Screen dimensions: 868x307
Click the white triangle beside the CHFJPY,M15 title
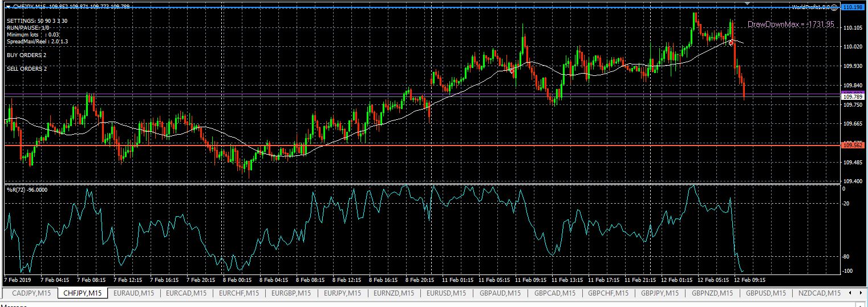pos(8,7)
